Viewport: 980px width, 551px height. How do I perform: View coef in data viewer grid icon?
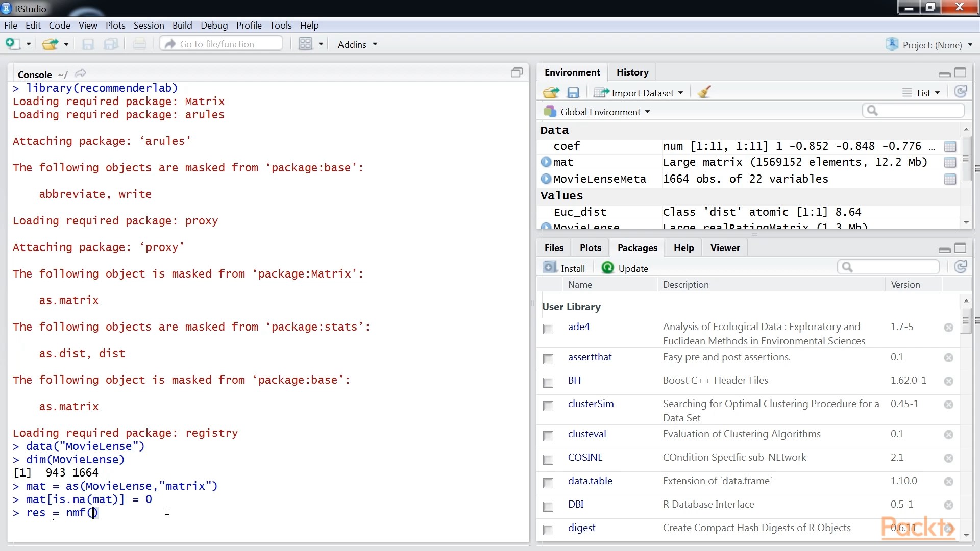click(x=950, y=146)
